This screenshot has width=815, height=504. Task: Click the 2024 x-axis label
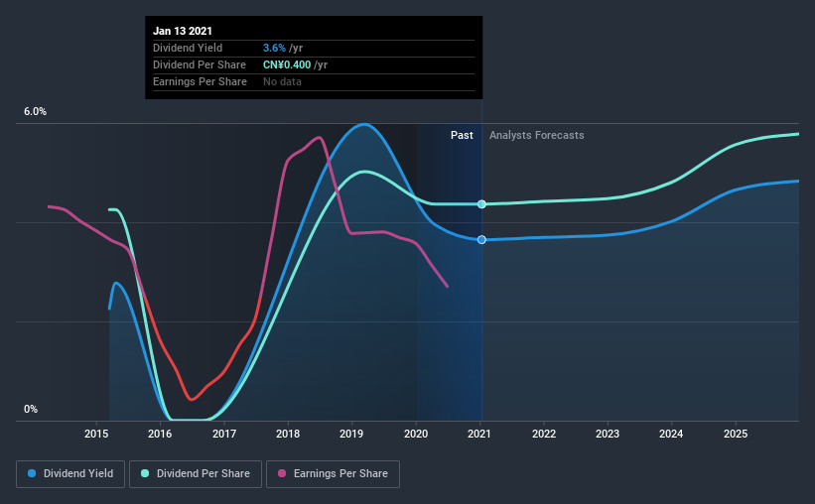[671, 434]
